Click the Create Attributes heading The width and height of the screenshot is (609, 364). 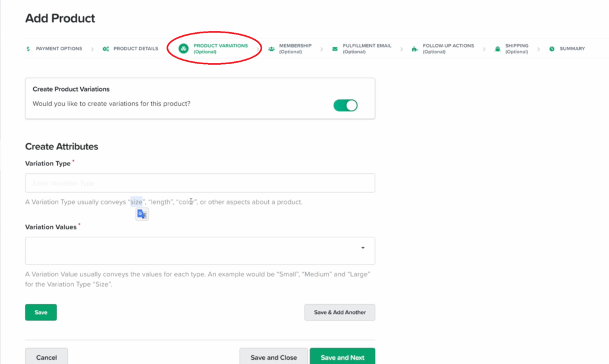point(62,146)
